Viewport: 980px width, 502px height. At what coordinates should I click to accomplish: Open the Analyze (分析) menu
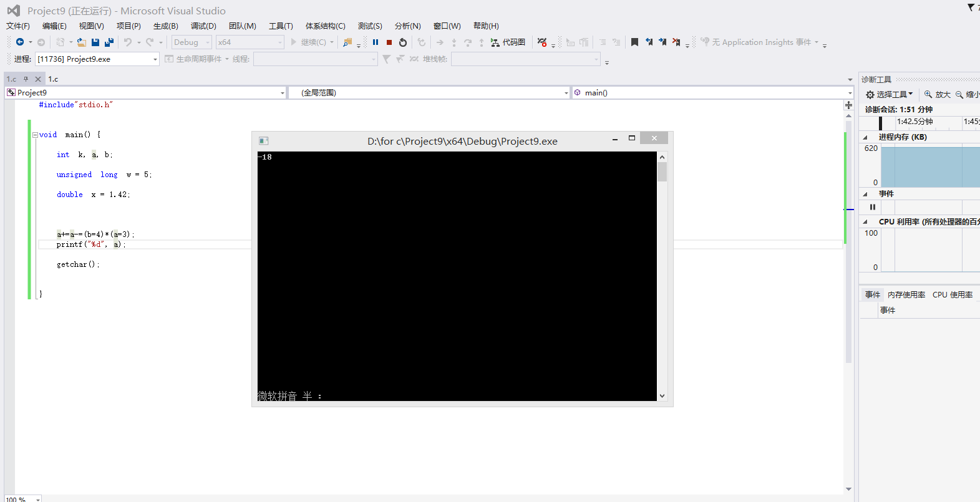click(x=407, y=26)
